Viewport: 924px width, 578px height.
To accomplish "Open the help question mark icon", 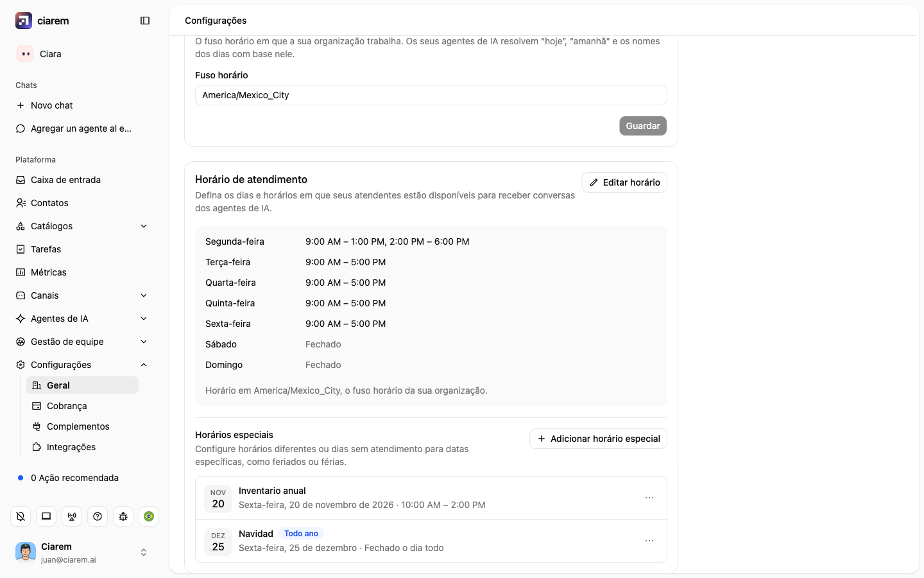I will pos(98,516).
